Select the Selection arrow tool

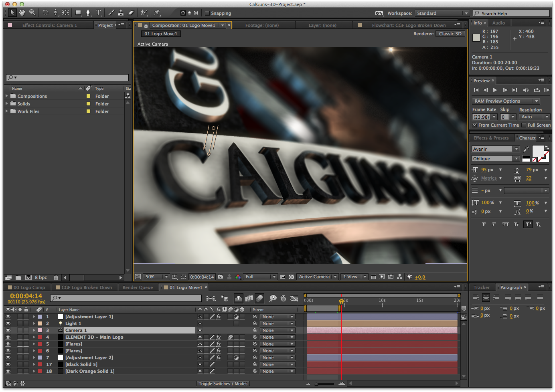coord(12,13)
